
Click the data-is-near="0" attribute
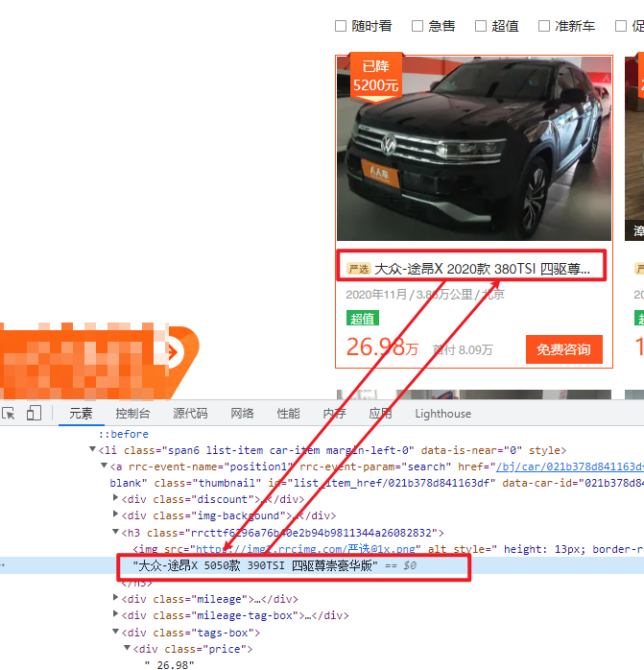point(471,450)
